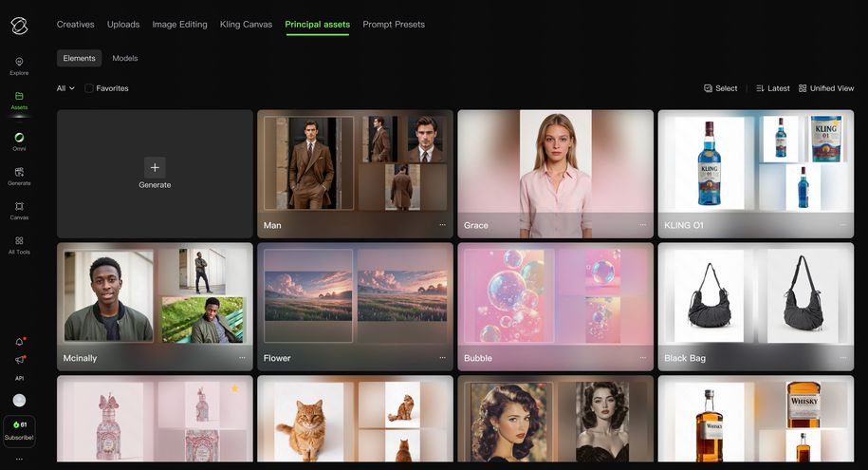Image resolution: width=868 pixels, height=470 pixels.
Task: Select the Omni icon in sidebar
Action: [19, 141]
